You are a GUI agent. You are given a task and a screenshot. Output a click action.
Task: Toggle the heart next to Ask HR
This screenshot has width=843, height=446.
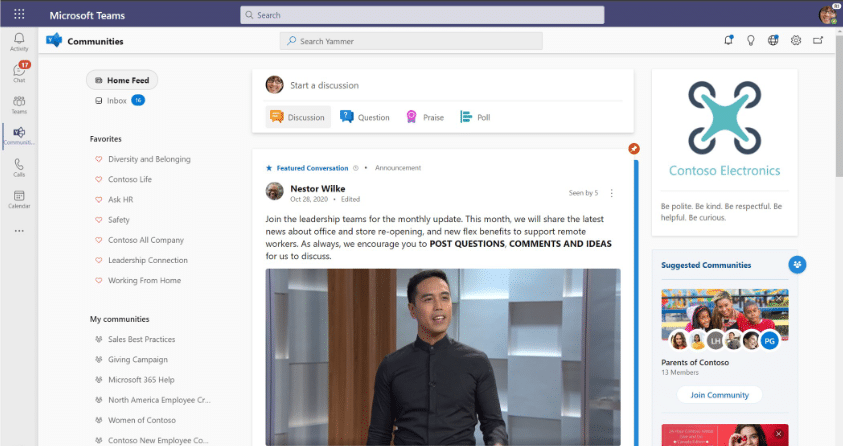click(98, 200)
